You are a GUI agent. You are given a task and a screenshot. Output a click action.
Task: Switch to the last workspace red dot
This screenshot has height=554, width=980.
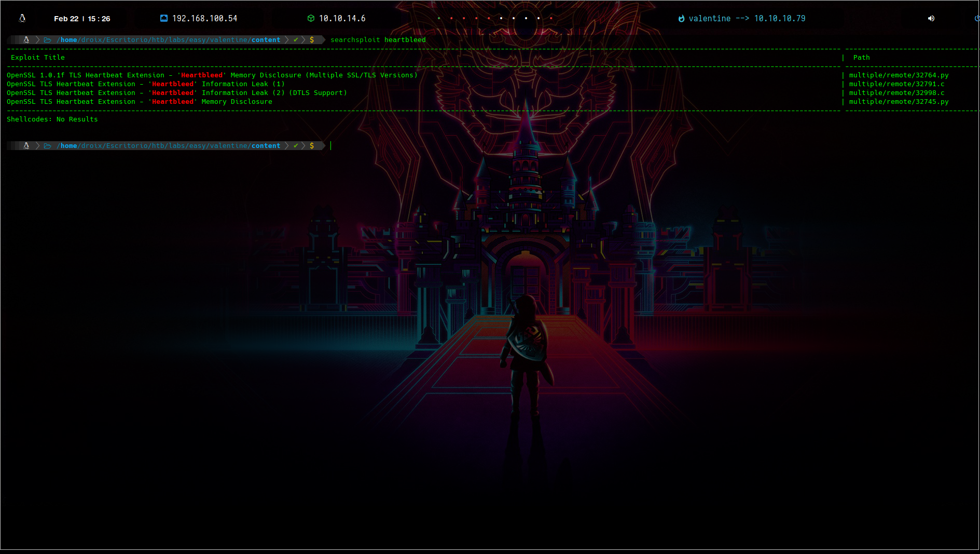coord(551,18)
